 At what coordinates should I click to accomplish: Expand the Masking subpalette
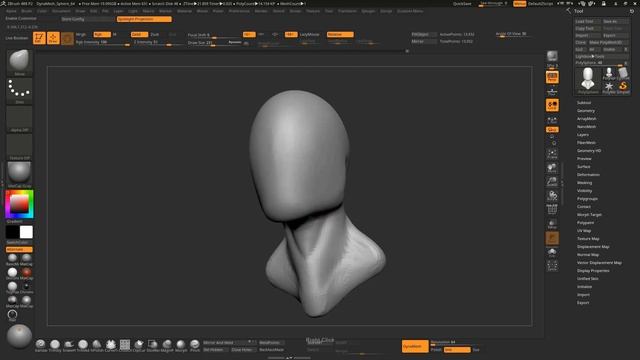tap(584, 183)
